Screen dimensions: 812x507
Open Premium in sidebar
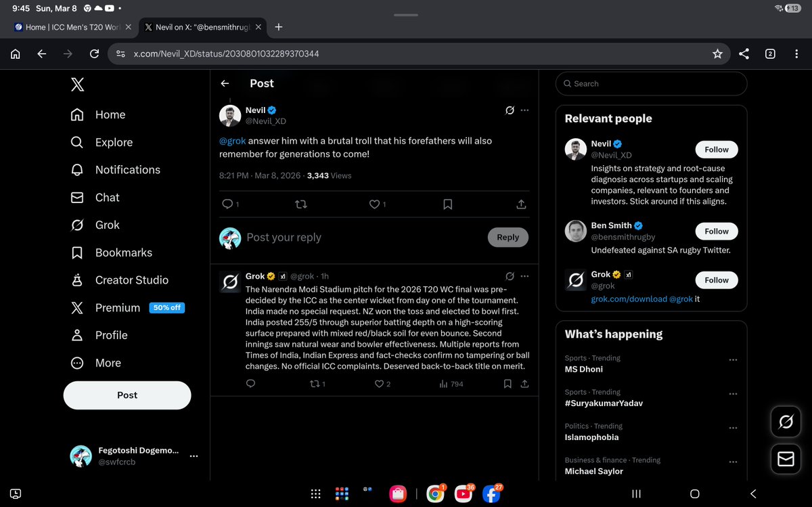(x=127, y=307)
